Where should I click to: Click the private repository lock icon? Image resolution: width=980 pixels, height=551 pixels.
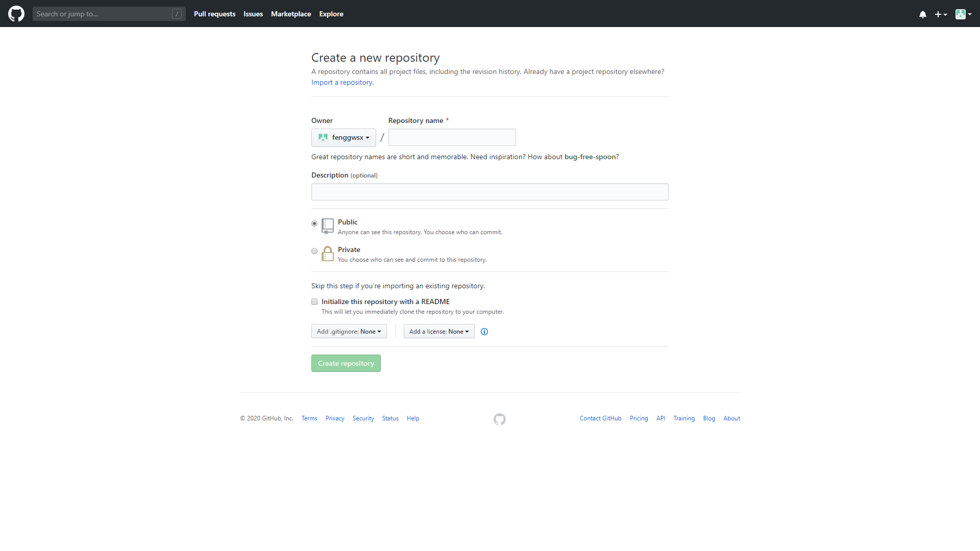coord(328,254)
